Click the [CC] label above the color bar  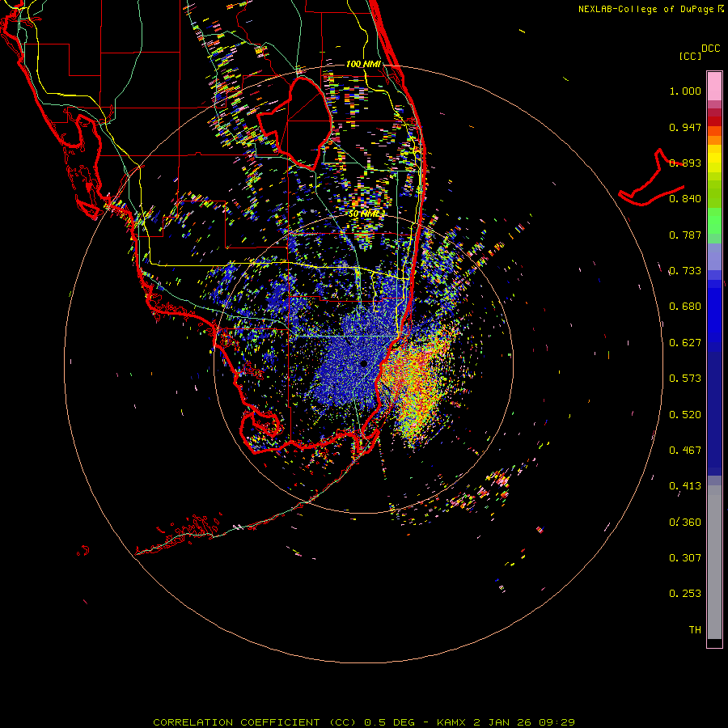click(x=690, y=56)
